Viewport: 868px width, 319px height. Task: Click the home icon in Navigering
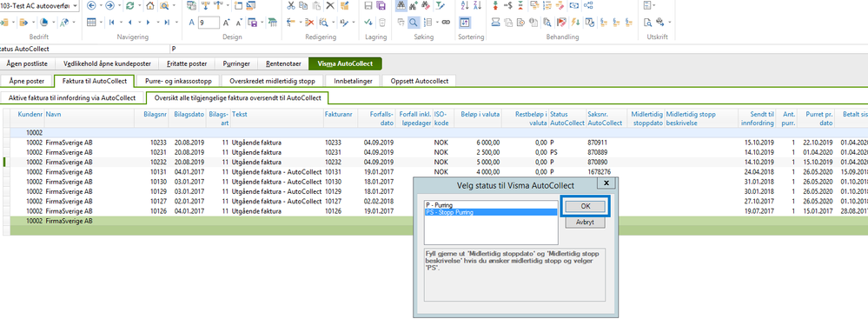pyautogui.click(x=150, y=5)
